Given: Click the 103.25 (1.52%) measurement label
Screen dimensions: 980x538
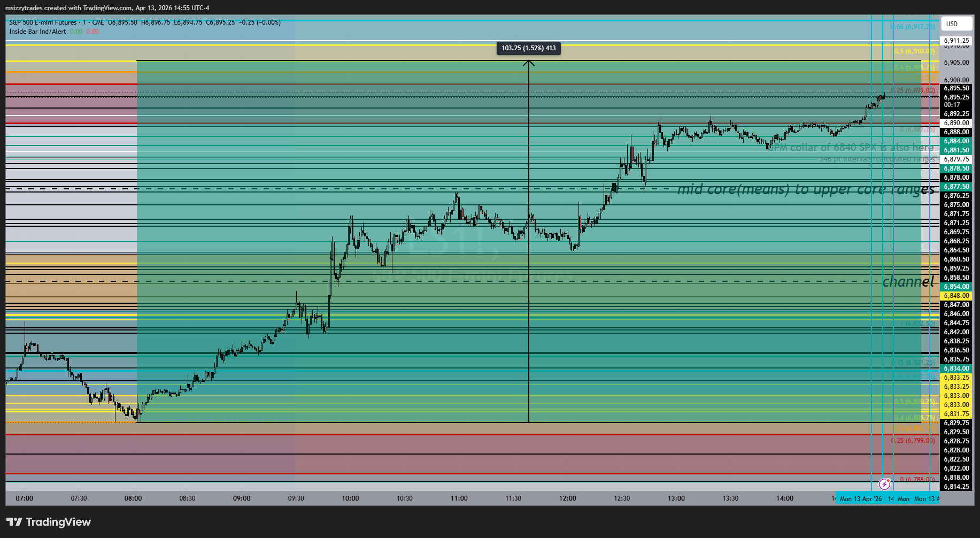Looking at the screenshot, I should (x=528, y=48).
